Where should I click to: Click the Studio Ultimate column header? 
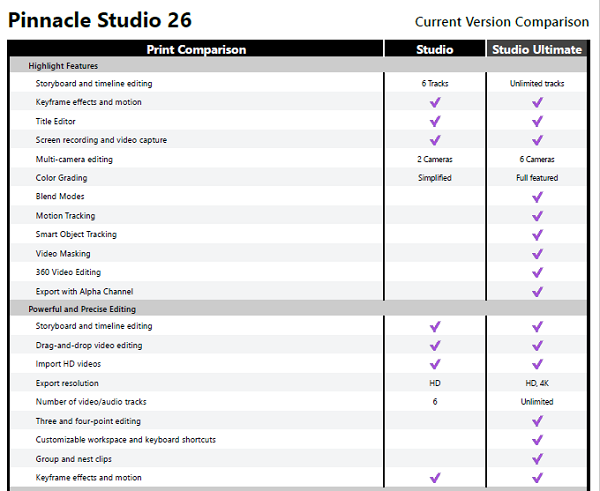click(537, 49)
